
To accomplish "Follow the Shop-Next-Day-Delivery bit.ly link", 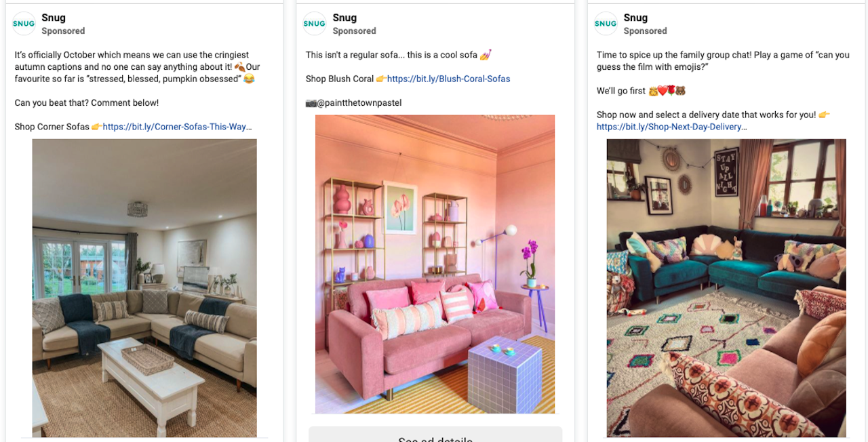I will [671, 127].
